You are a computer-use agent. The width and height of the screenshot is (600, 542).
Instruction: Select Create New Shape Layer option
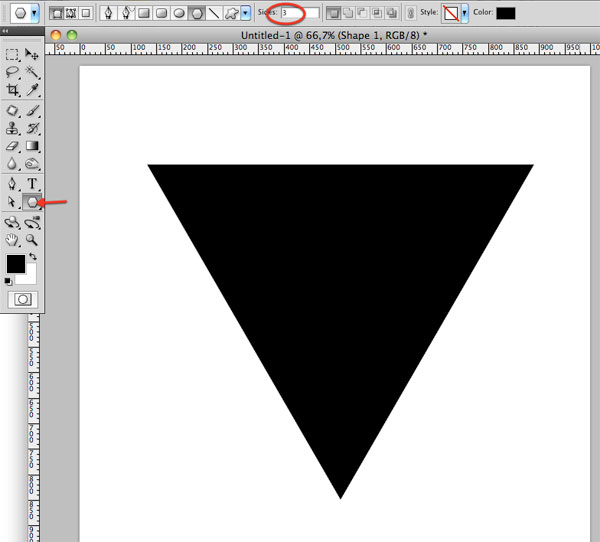click(x=333, y=13)
